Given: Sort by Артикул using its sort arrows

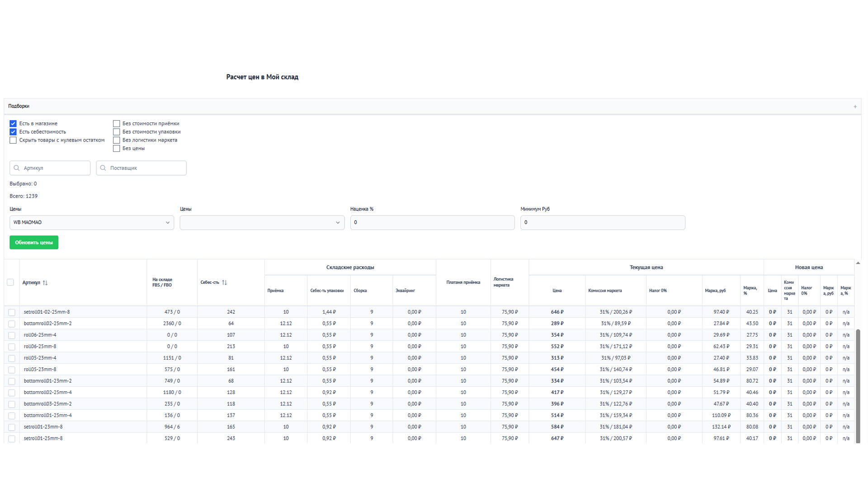Looking at the screenshot, I should [45, 283].
